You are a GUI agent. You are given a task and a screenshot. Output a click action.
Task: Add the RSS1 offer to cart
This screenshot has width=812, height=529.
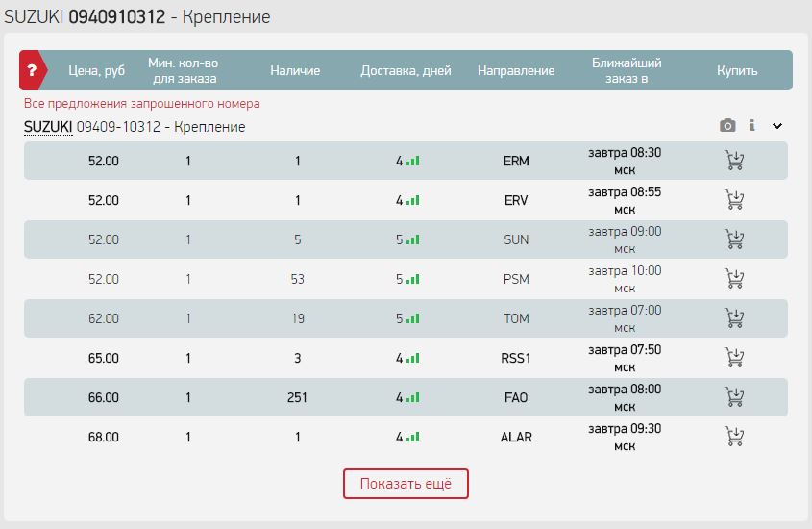pyautogui.click(x=735, y=358)
